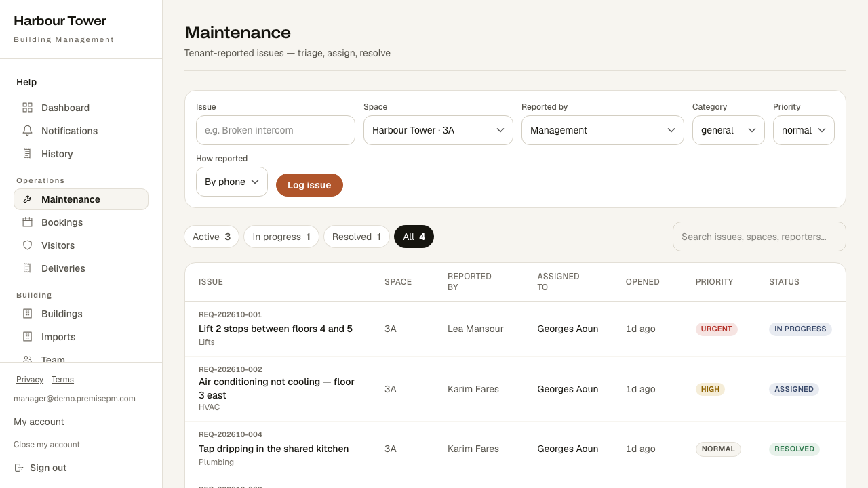Image resolution: width=868 pixels, height=488 pixels.
Task: Click the Sign out arrow icon
Action: (x=19, y=468)
